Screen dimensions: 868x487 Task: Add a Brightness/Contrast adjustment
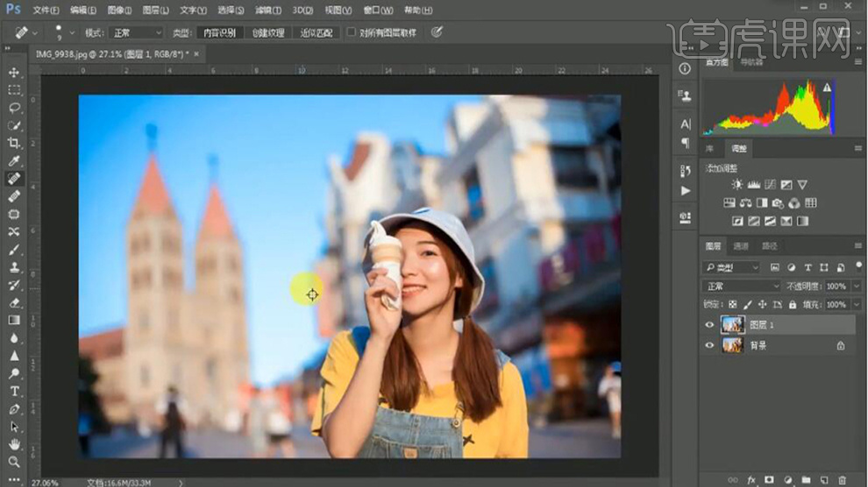pos(736,185)
